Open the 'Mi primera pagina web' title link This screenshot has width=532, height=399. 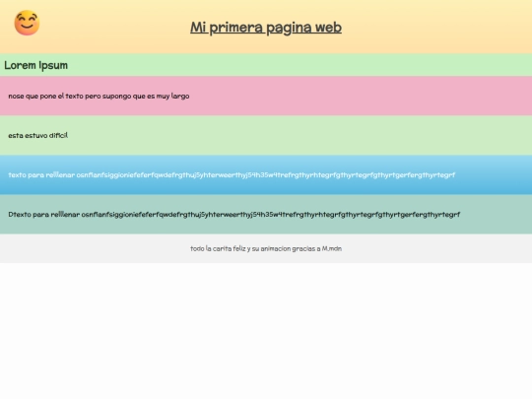pos(266,28)
